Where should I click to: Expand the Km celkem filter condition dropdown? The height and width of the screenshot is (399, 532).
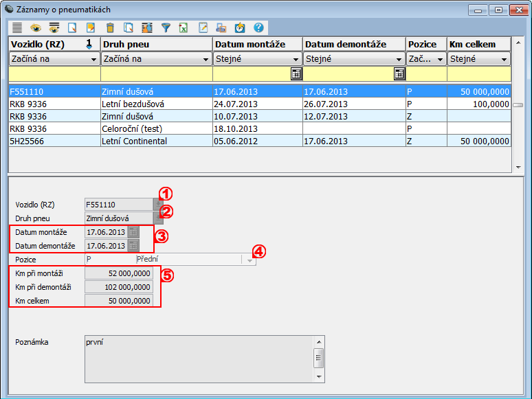[x=504, y=60]
